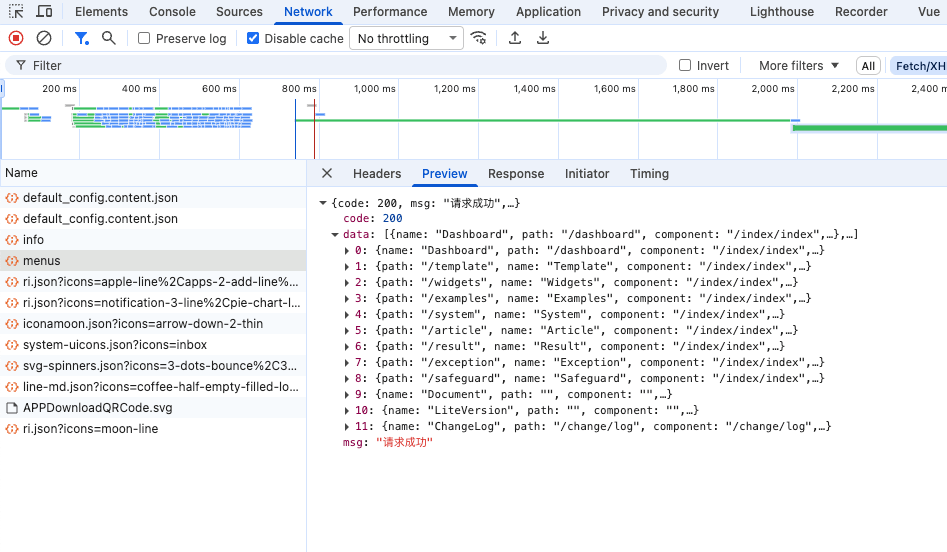This screenshot has width=947, height=552.
Task: Open the No throttling dropdown
Action: click(406, 38)
